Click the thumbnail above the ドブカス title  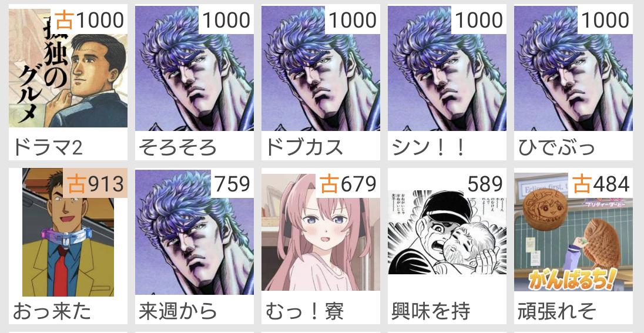click(321, 68)
